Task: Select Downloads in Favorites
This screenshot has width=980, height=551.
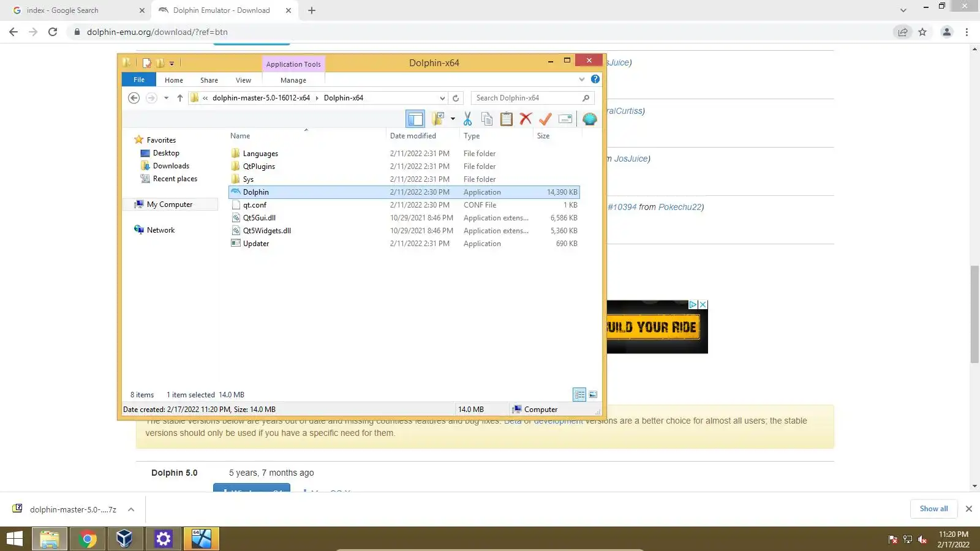Action: pos(171,166)
